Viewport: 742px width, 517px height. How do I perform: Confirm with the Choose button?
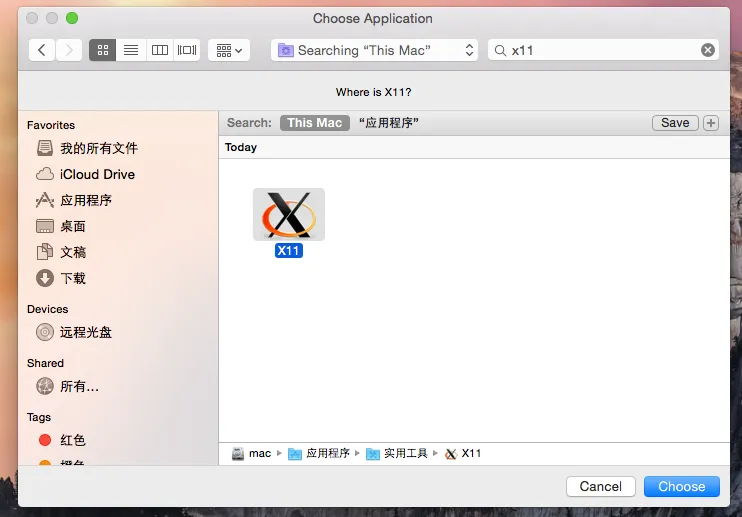coord(681,486)
